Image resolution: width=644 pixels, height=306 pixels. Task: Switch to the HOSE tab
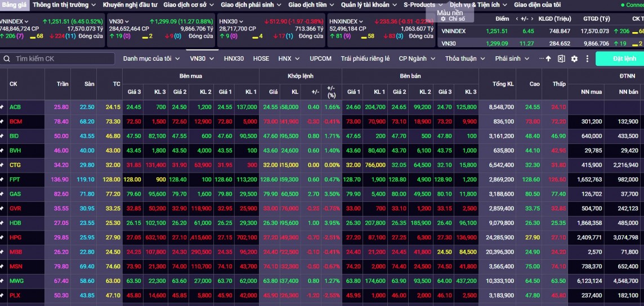tap(261, 58)
